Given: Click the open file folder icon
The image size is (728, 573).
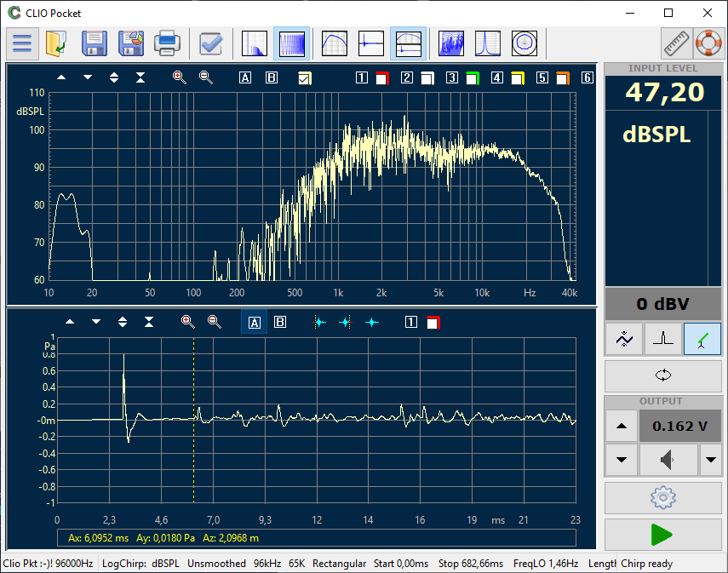Looking at the screenshot, I should click(x=57, y=43).
